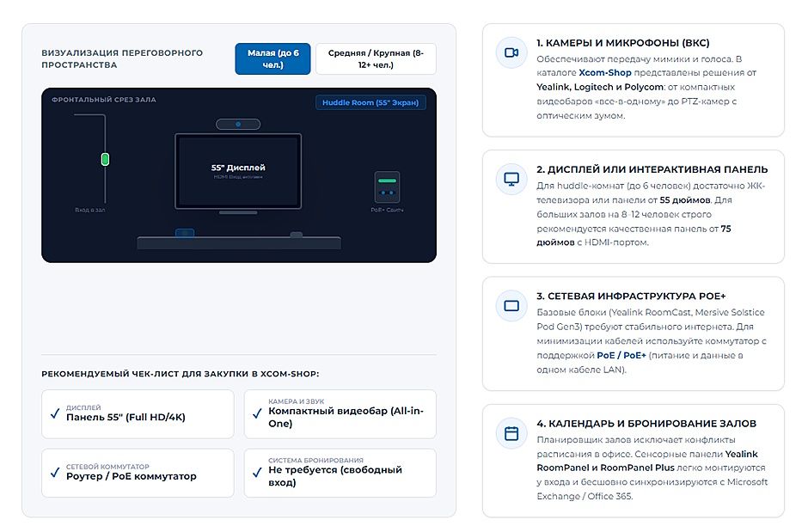Screen dimensions: 808x532
Task: Click Yealink RoomPanel и RoomPanel Plus text
Action: 647,461
